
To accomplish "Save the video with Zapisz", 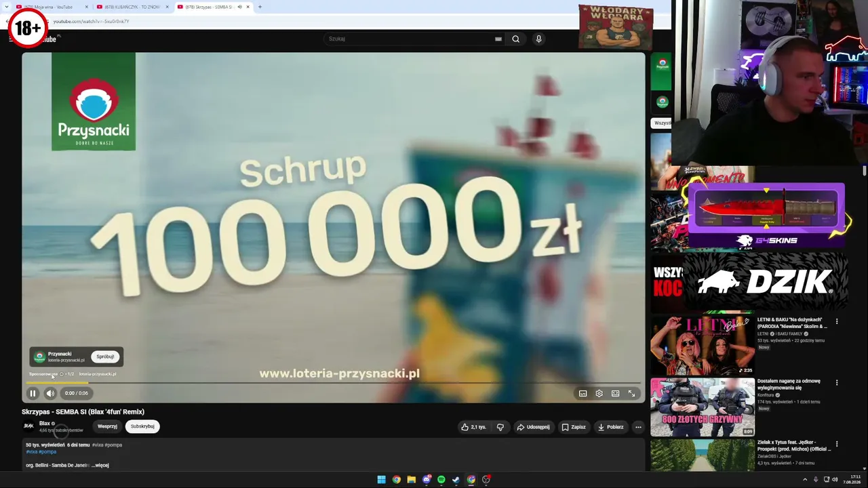I will (574, 427).
